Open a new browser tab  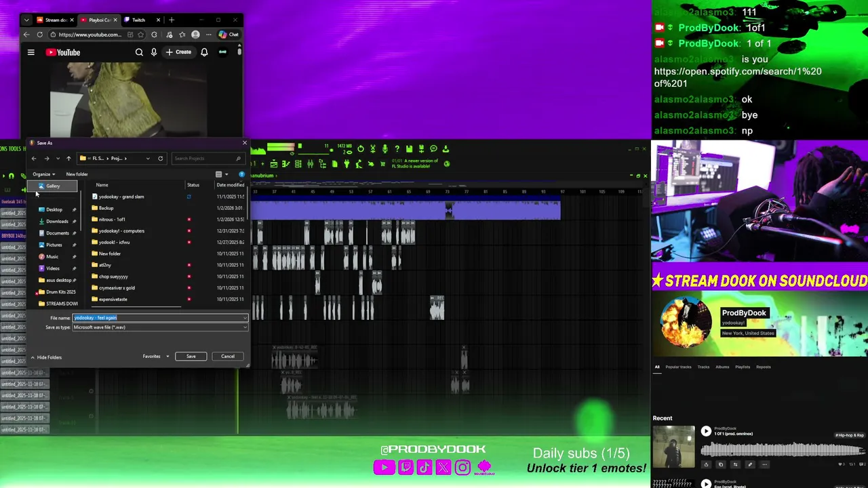[172, 20]
